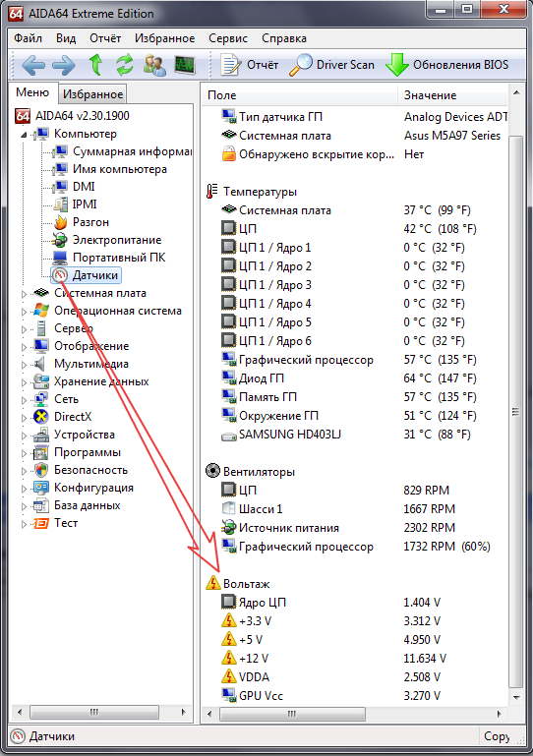Screen dimensions: 533x756
Task: Click the Устройства printer icon in tree
Action: tap(41, 435)
